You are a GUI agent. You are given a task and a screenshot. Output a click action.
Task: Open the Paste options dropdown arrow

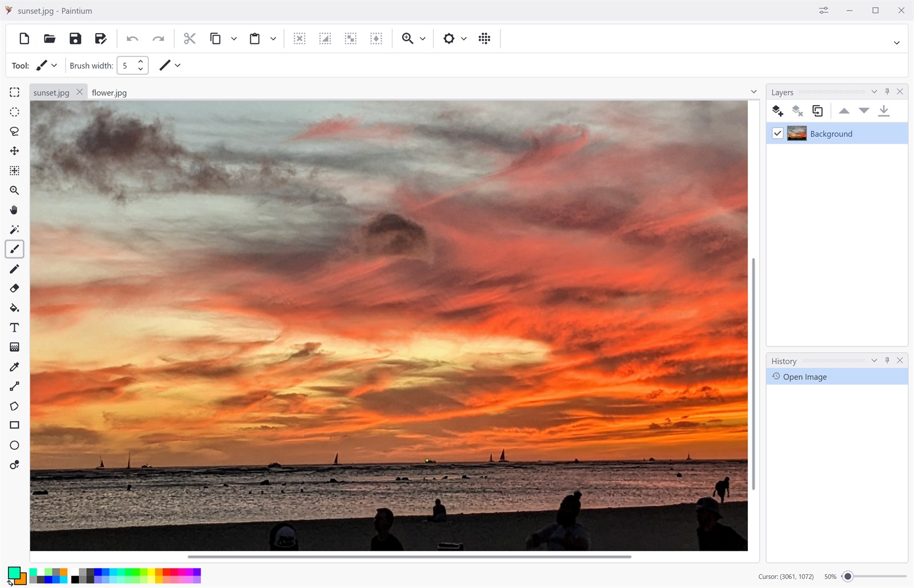tap(273, 39)
